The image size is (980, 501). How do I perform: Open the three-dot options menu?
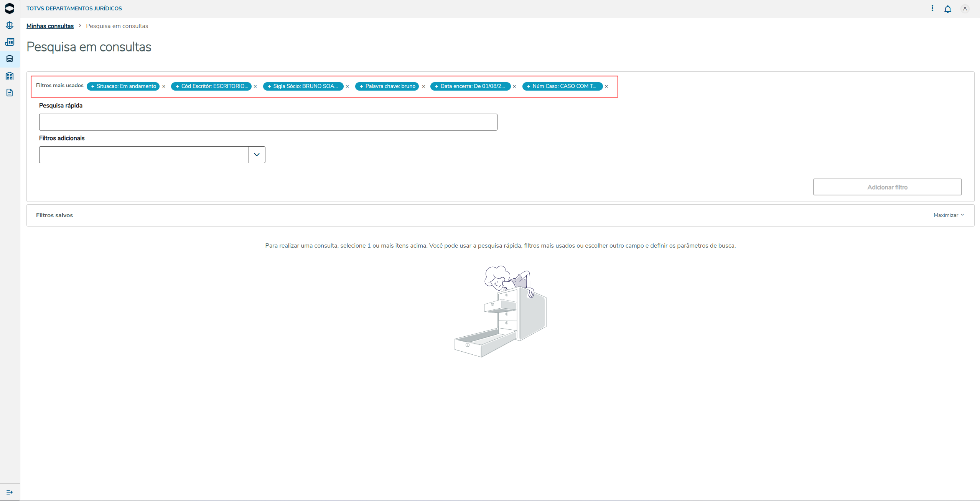[x=932, y=8]
